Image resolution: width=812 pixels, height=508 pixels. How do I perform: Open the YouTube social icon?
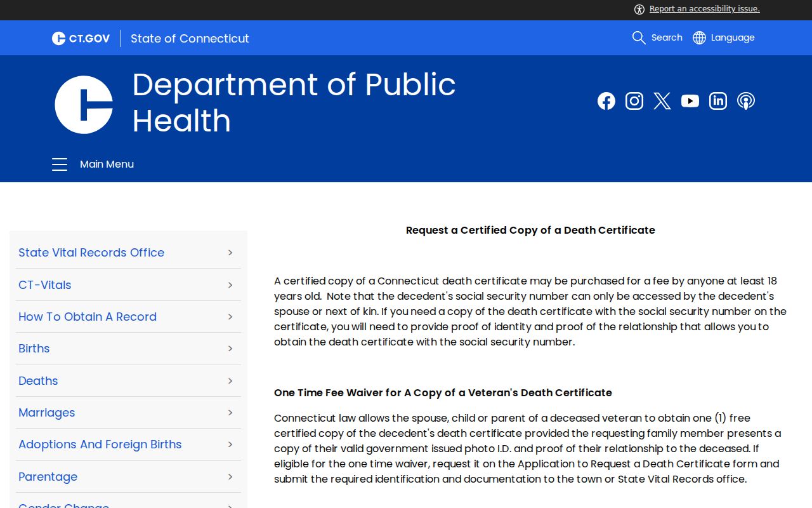click(690, 101)
